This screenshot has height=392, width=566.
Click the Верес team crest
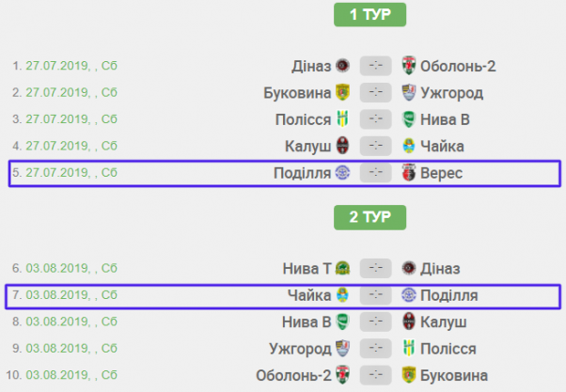tap(409, 174)
